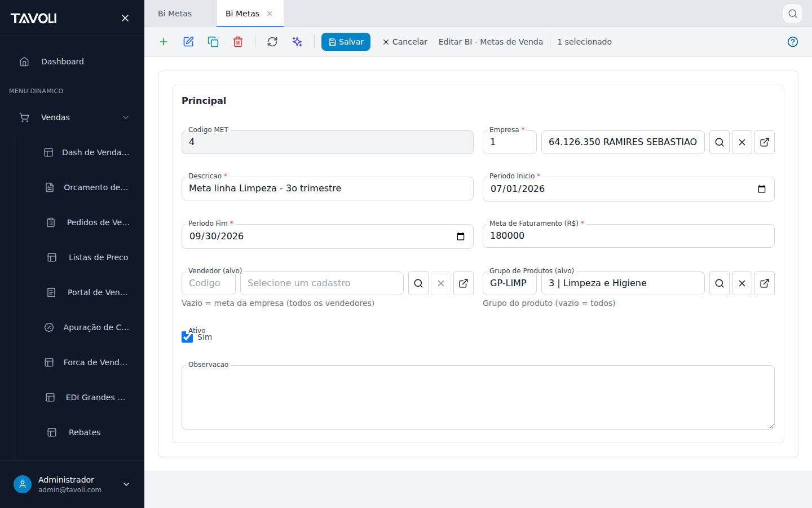
Task: Click the Meta de Faturamento input field
Action: tap(629, 236)
